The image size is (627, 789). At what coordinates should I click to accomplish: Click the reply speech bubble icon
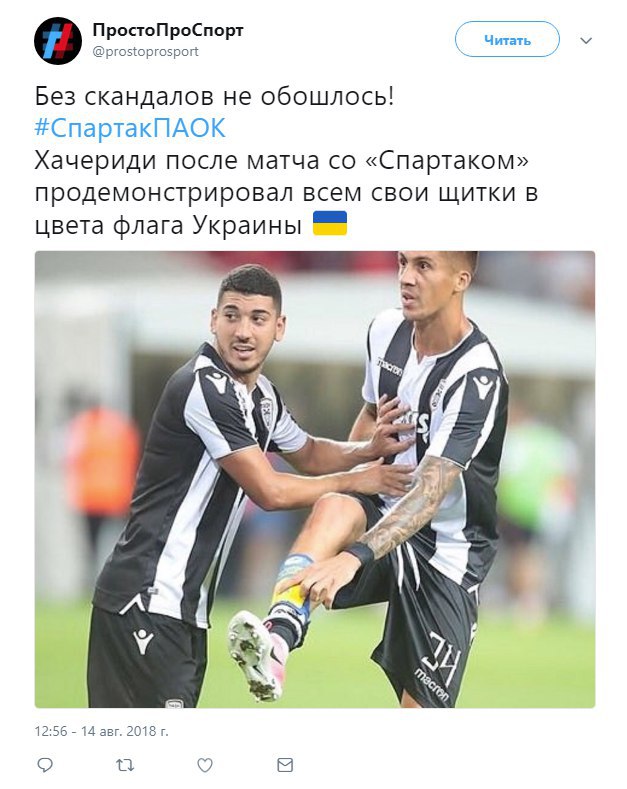coord(45,765)
